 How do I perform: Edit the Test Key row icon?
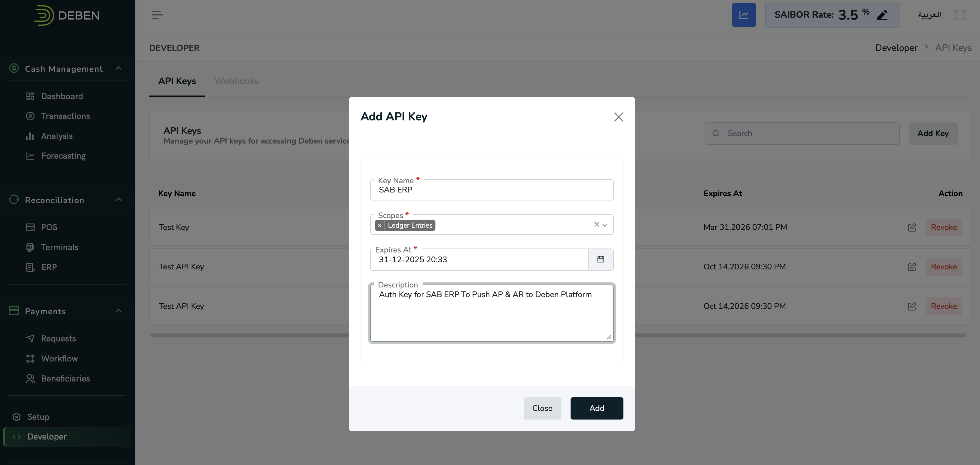911,227
